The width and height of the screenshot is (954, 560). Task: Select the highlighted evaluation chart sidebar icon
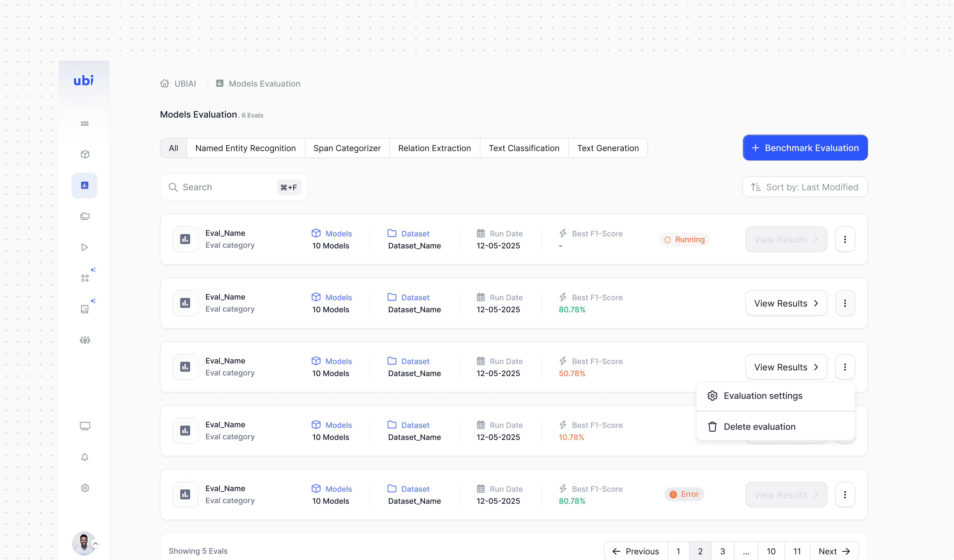click(x=85, y=185)
